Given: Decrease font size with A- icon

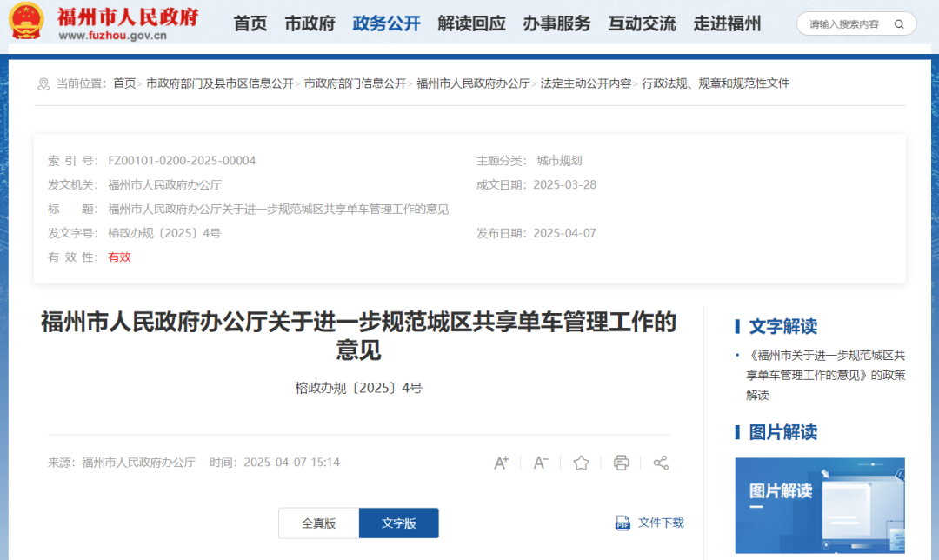Looking at the screenshot, I should [541, 463].
